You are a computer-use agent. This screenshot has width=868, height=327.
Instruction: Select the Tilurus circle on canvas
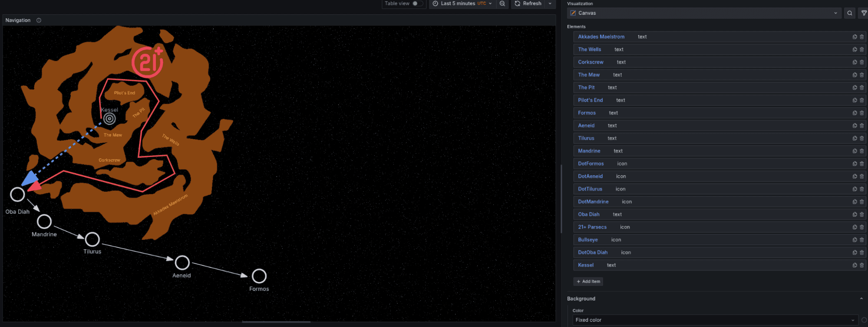(92, 239)
